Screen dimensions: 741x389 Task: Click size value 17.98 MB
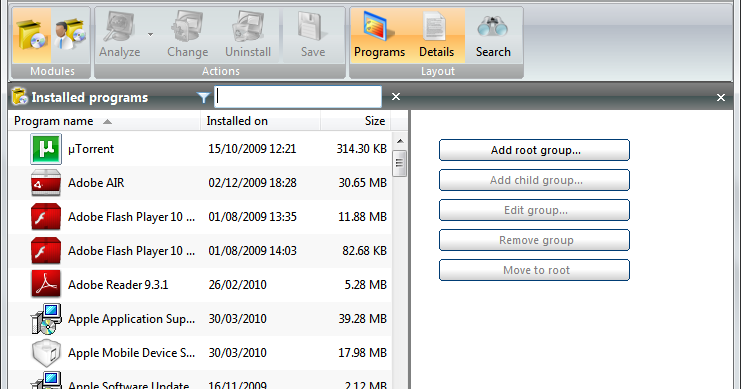pos(362,353)
